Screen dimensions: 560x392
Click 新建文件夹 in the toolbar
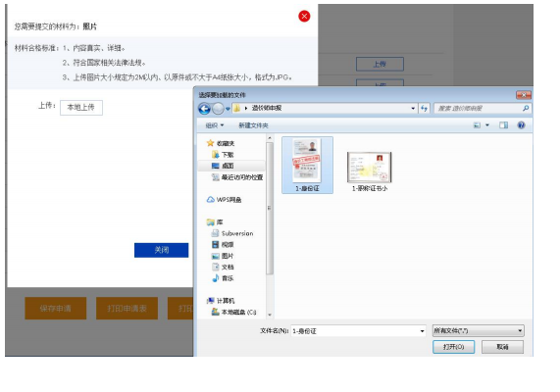pos(253,125)
